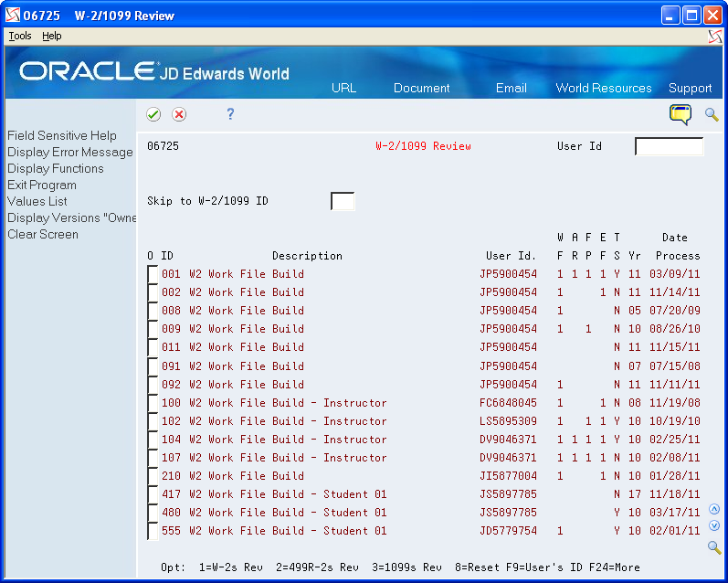Open the Support tab
The image size is (728, 583).
[690, 89]
